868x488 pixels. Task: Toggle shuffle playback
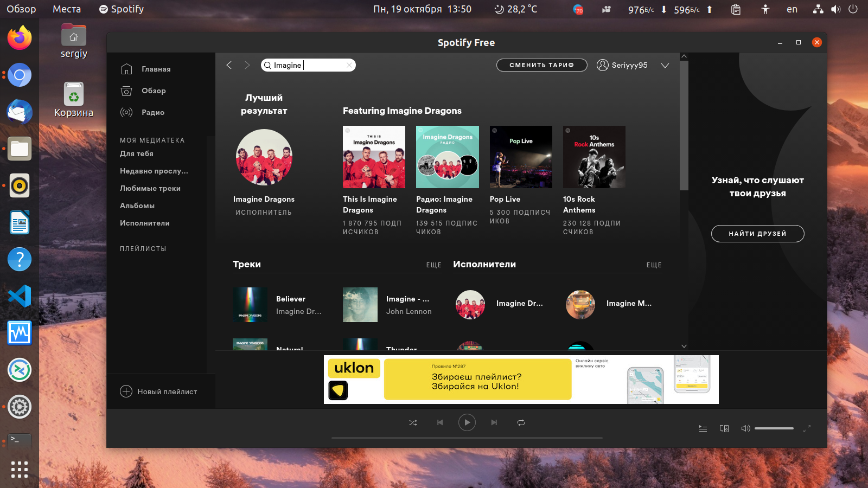413,422
